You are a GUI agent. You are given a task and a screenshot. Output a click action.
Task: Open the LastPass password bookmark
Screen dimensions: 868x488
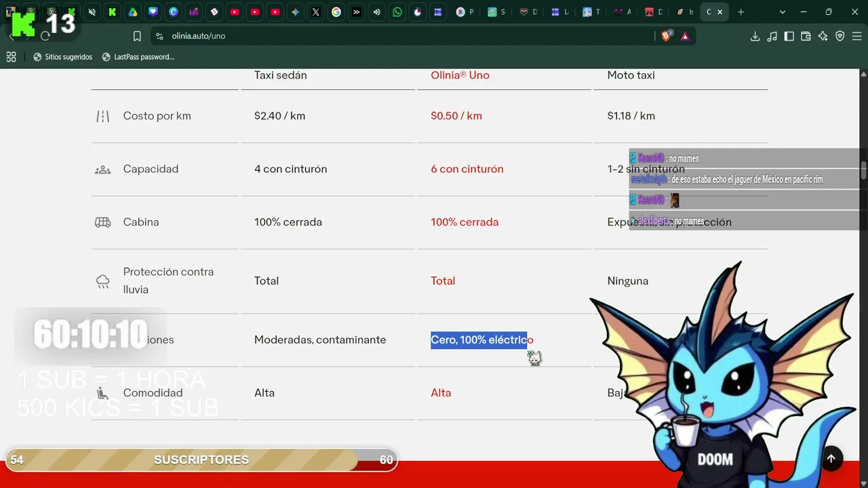click(x=138, y=57)
